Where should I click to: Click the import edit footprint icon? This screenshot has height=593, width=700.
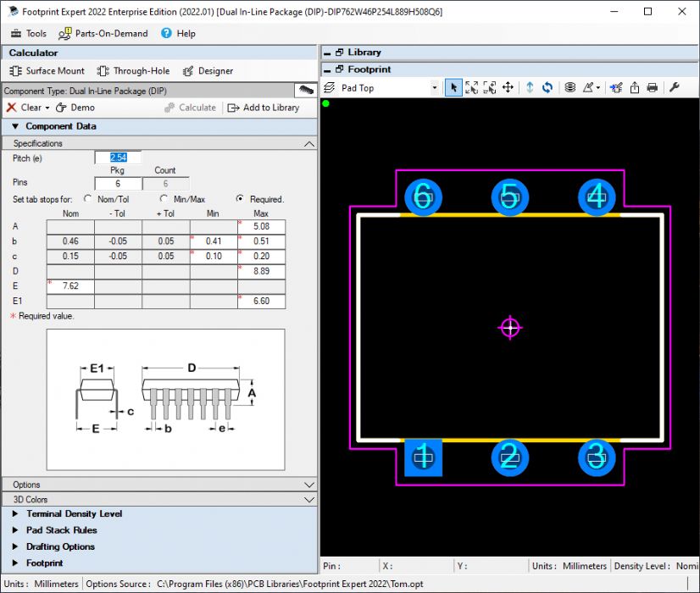[616, 87]
